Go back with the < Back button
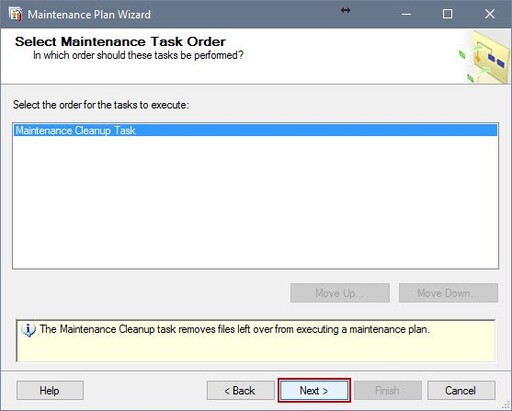512x411 pixels. [240, 390]
